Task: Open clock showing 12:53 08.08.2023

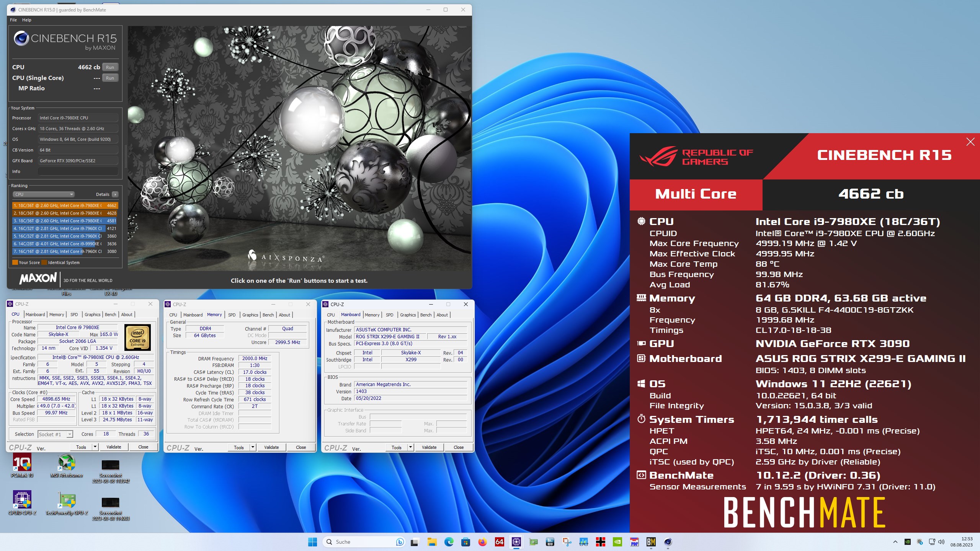Action: [961, 542]
